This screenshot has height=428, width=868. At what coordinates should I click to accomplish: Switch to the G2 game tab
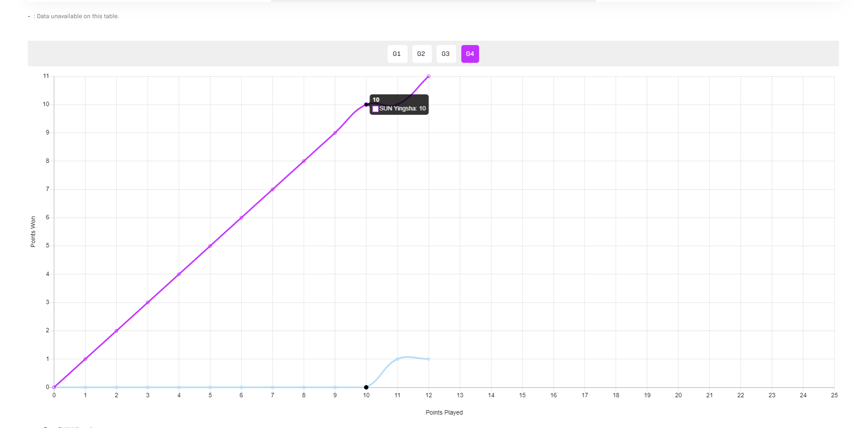pyautogui.click(x=421, y=54)
